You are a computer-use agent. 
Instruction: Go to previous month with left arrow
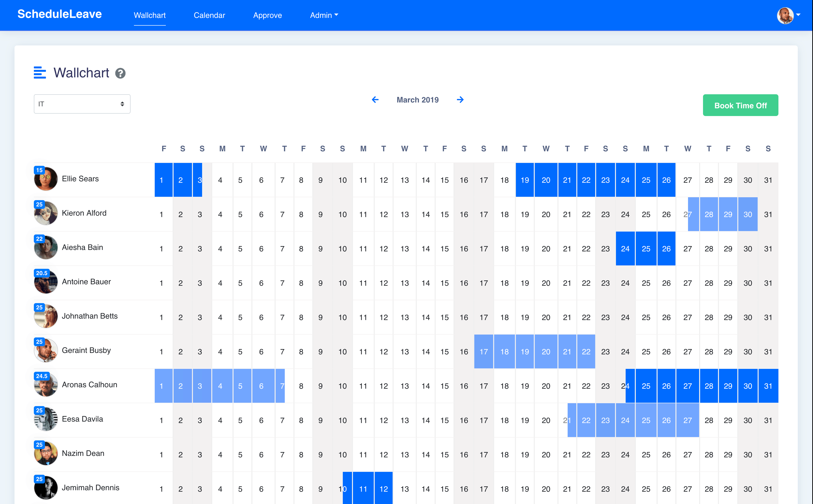(x=375, y=100)
